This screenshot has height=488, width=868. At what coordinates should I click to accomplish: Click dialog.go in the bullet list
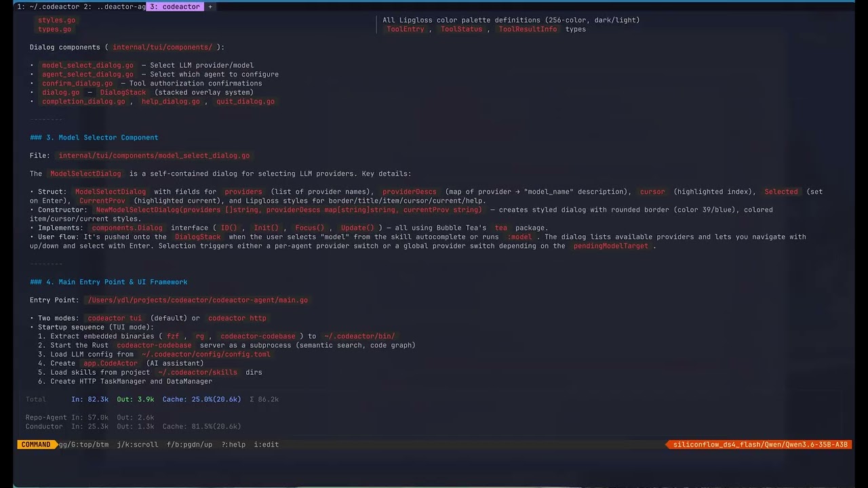[61, 92]
